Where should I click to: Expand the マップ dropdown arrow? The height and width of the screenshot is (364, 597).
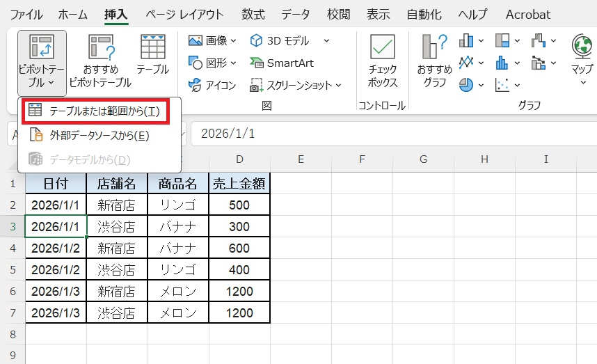point(583,83)
